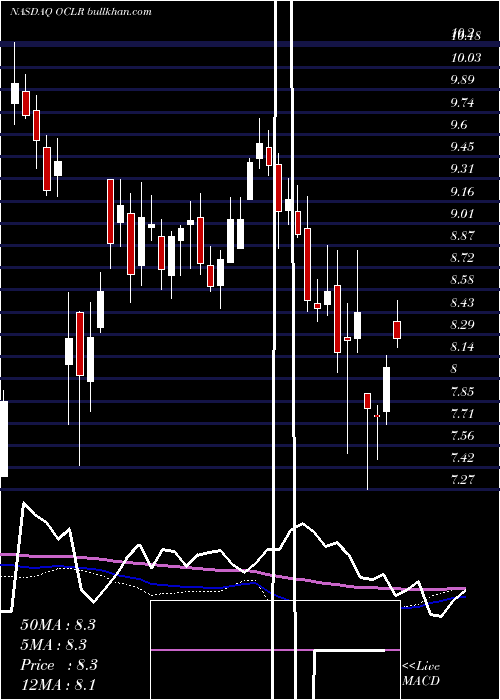The image size is (500, 700).
Task: Click the 9.45 price axis label
Action: 462,147
